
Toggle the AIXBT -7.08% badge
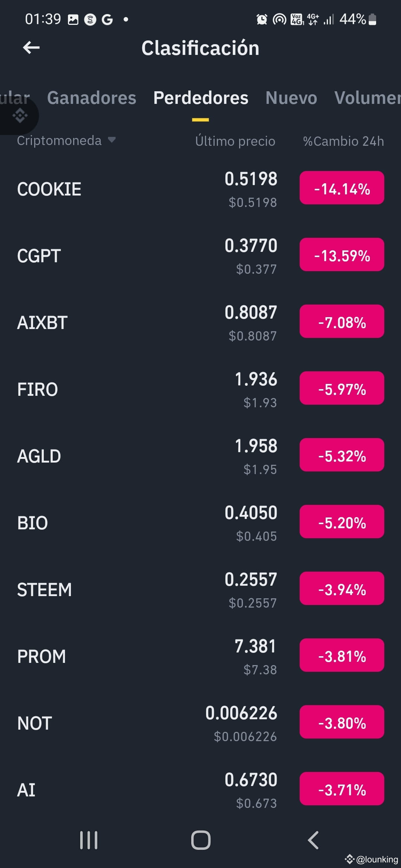pos(342,321)
